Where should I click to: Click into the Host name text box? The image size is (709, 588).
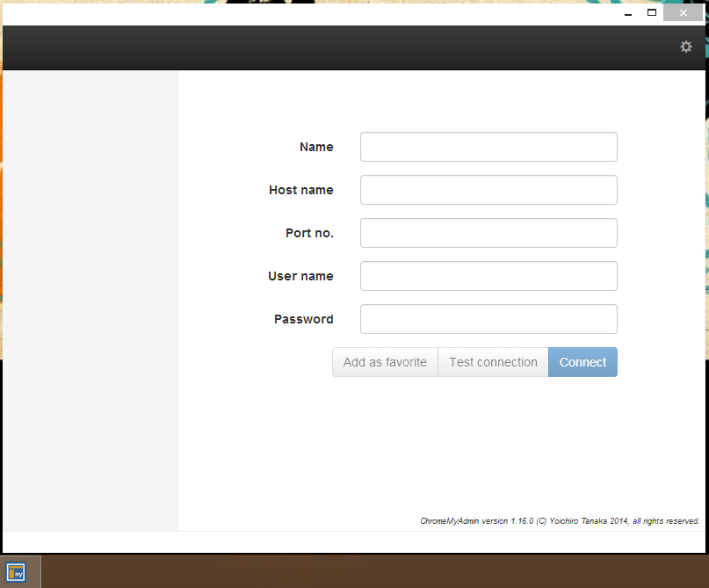[x=488, y=190]
